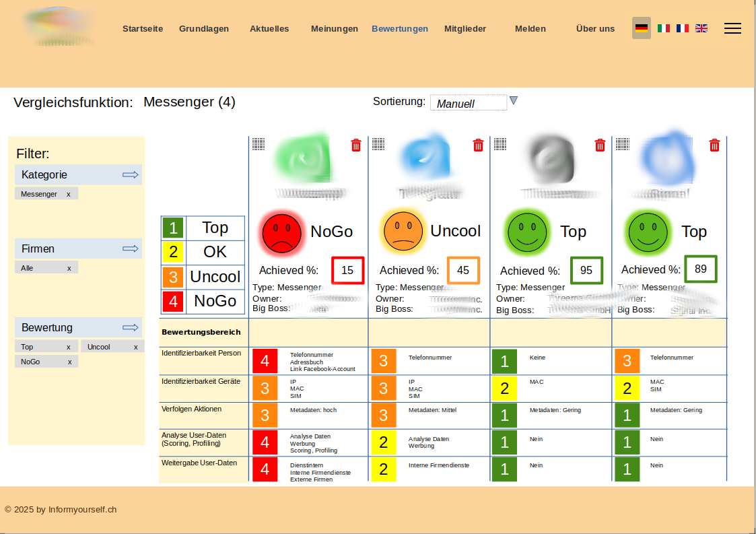The image size is (756, 534).
Task: Click the green number 1 Top legend swatch
Action: (x=173, y=228)
